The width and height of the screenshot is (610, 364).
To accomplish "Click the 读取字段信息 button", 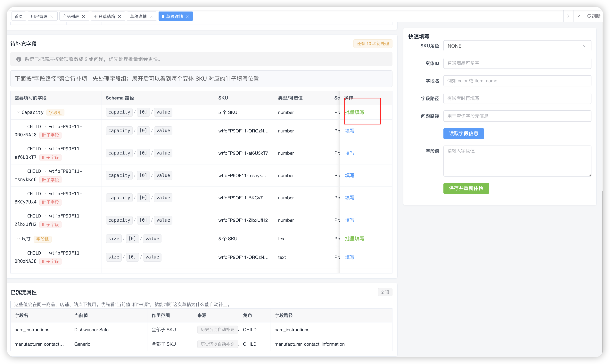I will click(x=463, y=133).
